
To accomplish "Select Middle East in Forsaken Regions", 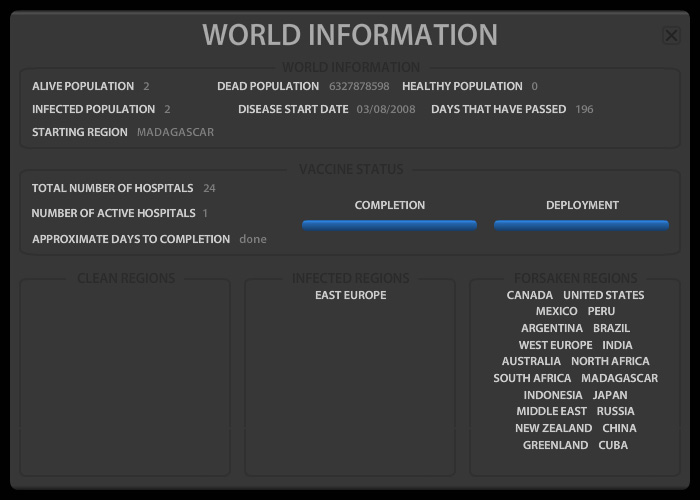I will coord(551,411).
